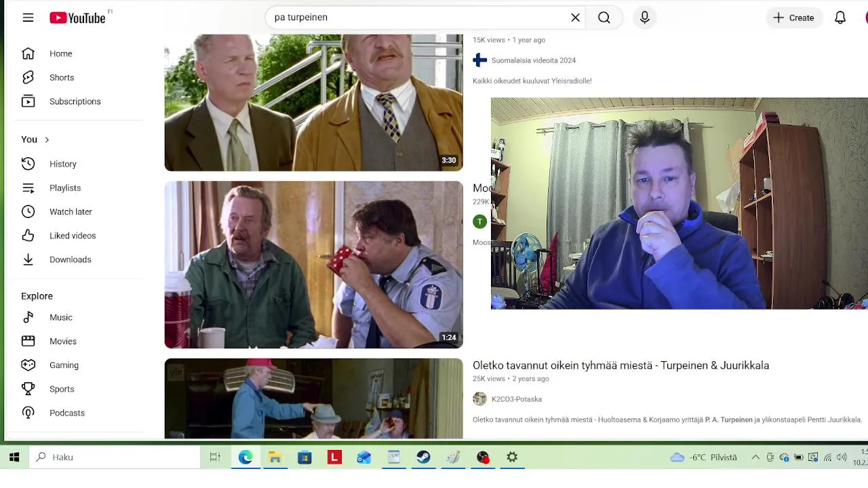
Task: Go to Subscriptions
Action: coord(75,101)
